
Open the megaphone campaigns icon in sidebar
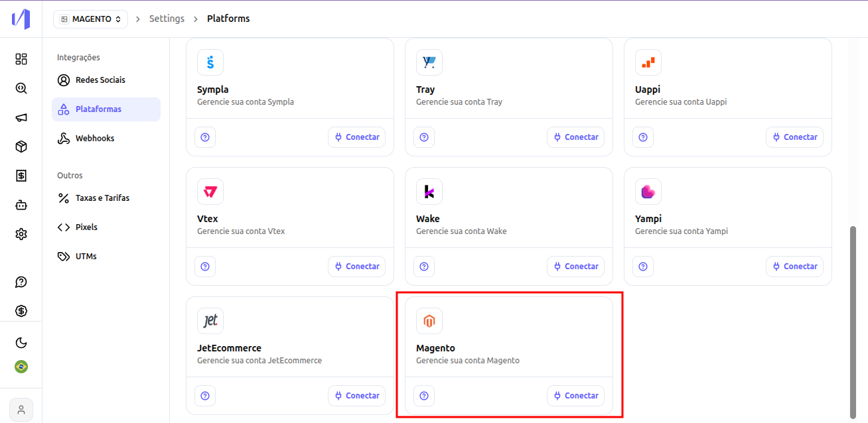click(x=21, y=117)
